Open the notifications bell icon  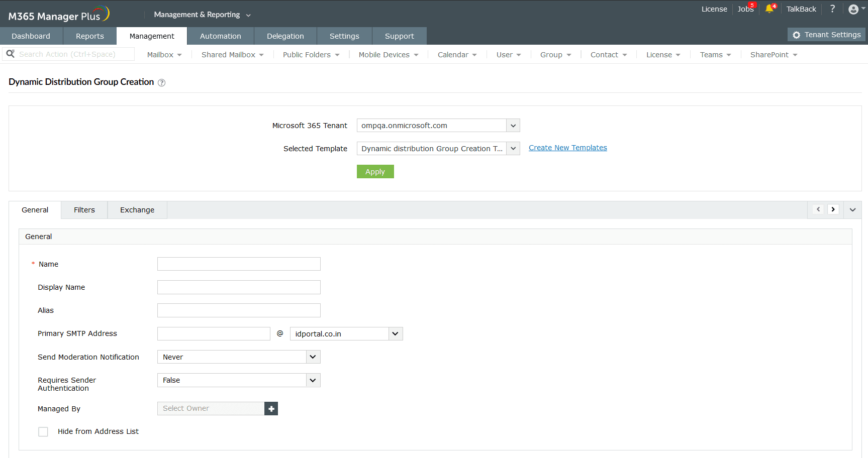click(769, 9)
